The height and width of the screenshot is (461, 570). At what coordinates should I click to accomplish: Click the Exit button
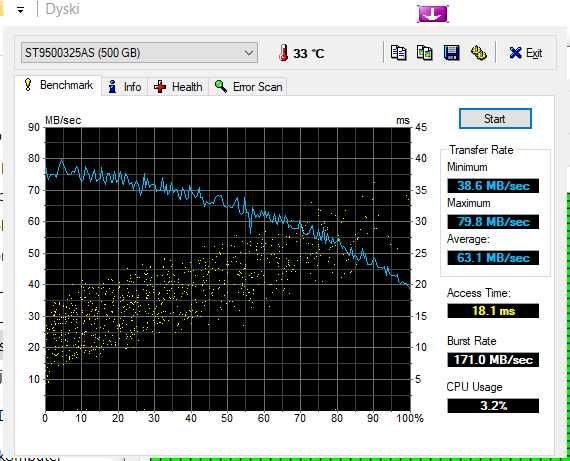pyautogui.click(x=526, y=53)
